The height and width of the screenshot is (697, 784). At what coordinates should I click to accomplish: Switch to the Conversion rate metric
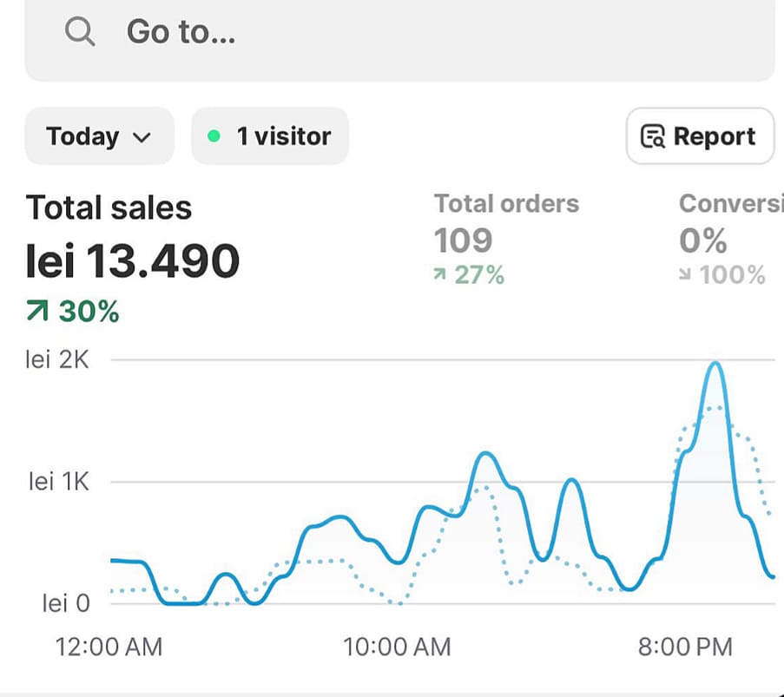coord(730,203)
